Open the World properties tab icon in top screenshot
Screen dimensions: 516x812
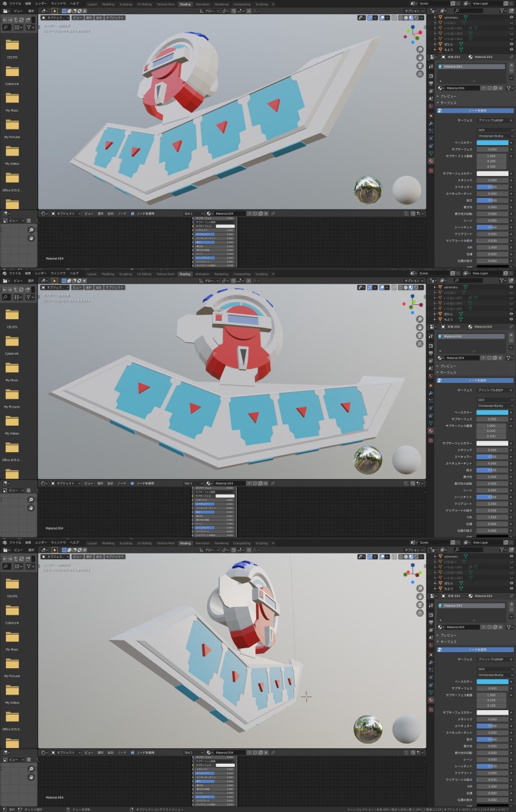tap(430, 106)
